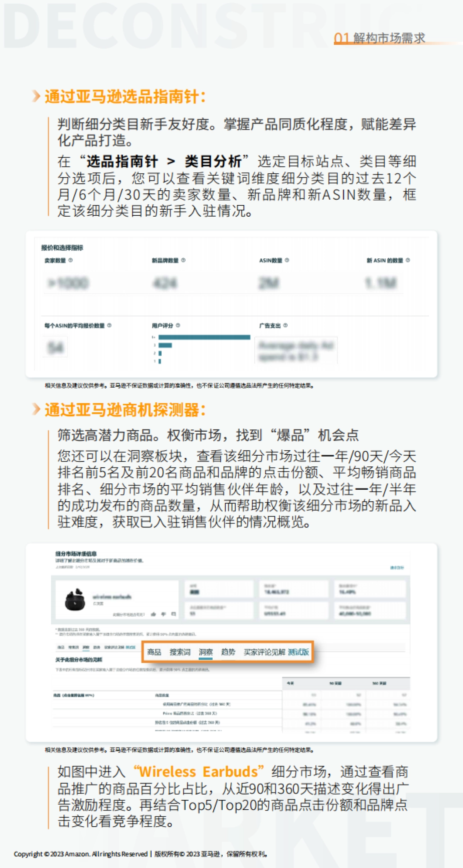Click the longest 5-star bar in 用户评分 chart
This screenshot has width=463, height=868.
pyautogui.click(x=204, y=337)
